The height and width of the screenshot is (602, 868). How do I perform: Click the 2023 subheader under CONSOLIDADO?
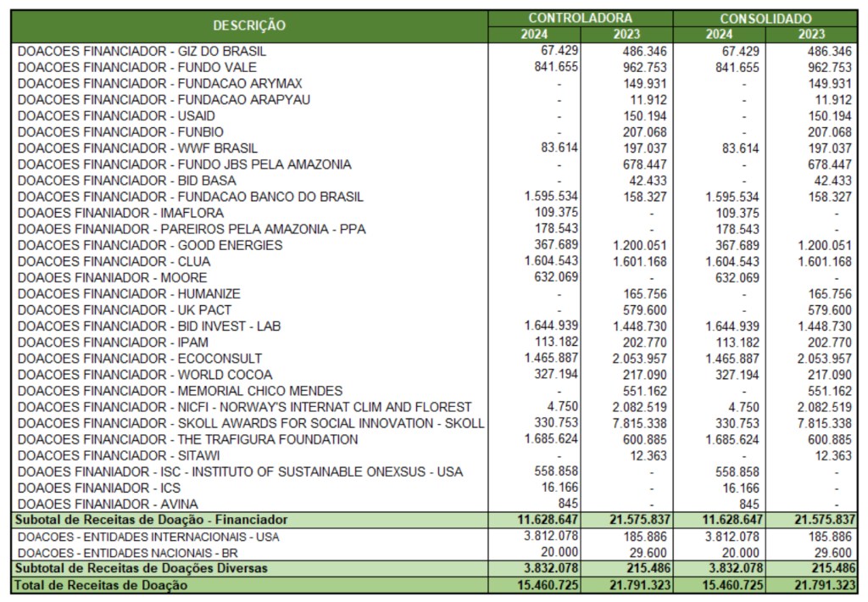pyautogui.click(x=812, y=34)
